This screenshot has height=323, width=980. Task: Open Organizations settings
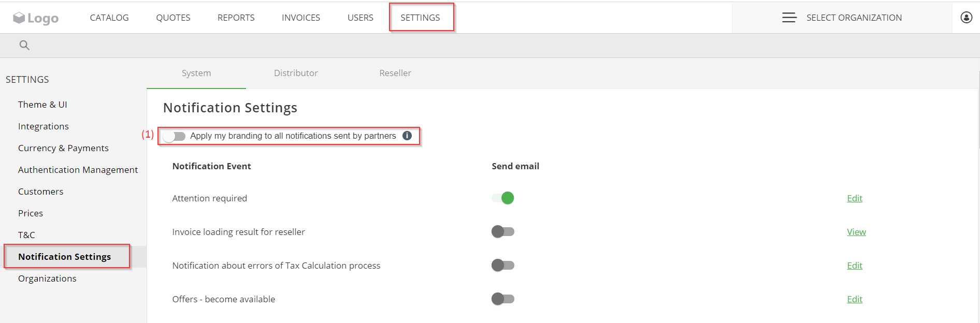tap(47, 278)
